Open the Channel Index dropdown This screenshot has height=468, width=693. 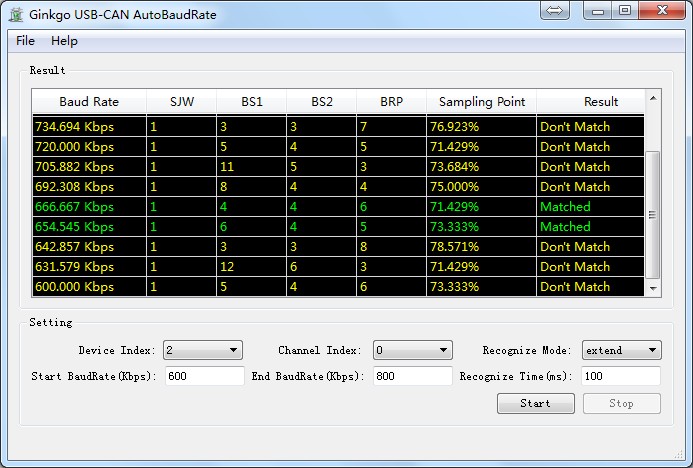point(413,350)
